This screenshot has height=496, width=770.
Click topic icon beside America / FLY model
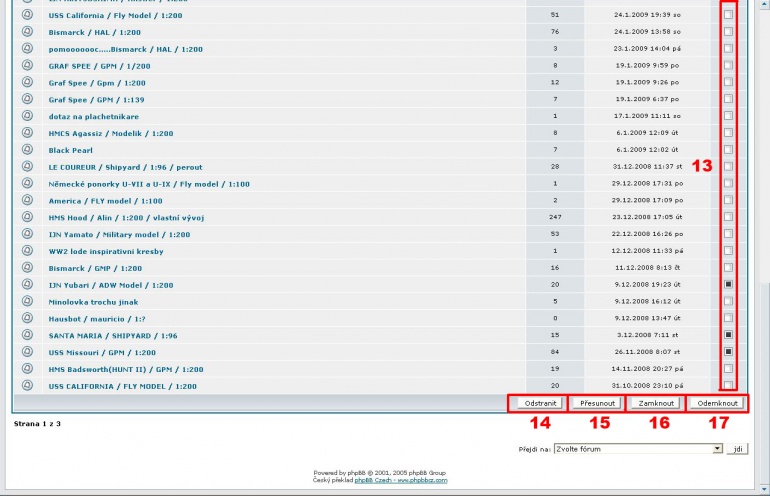click(x=28, y=200)
